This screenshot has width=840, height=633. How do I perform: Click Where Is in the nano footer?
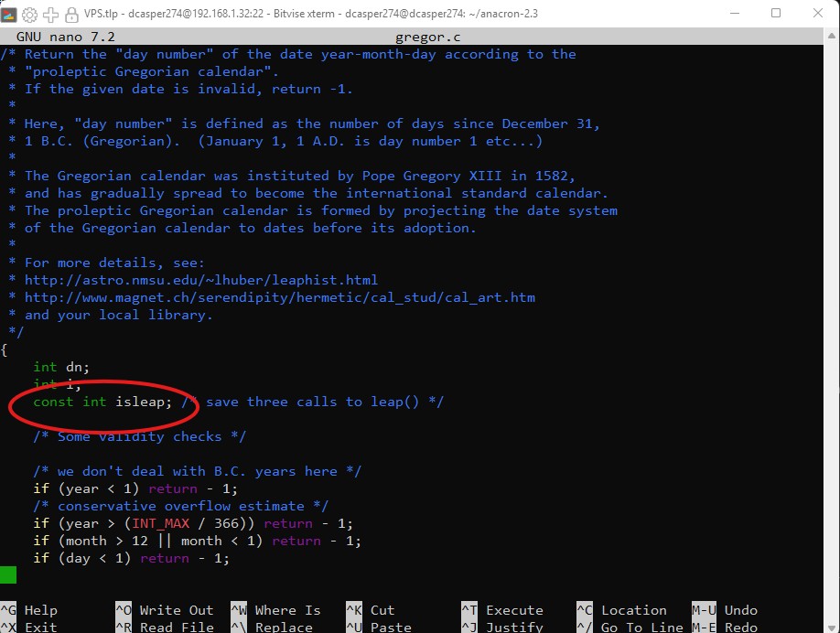pyautogui.click(x=287, y=610)
